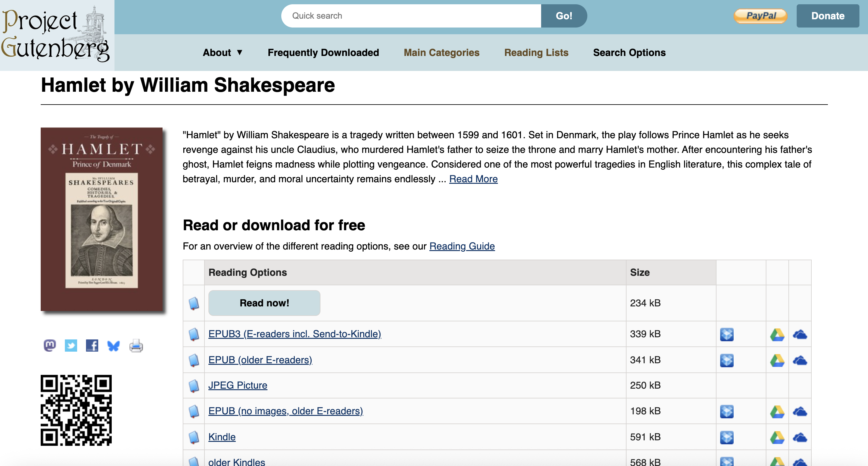Open the Reading Guide link
The image size is (868, 466).
[x=462, y=246]
